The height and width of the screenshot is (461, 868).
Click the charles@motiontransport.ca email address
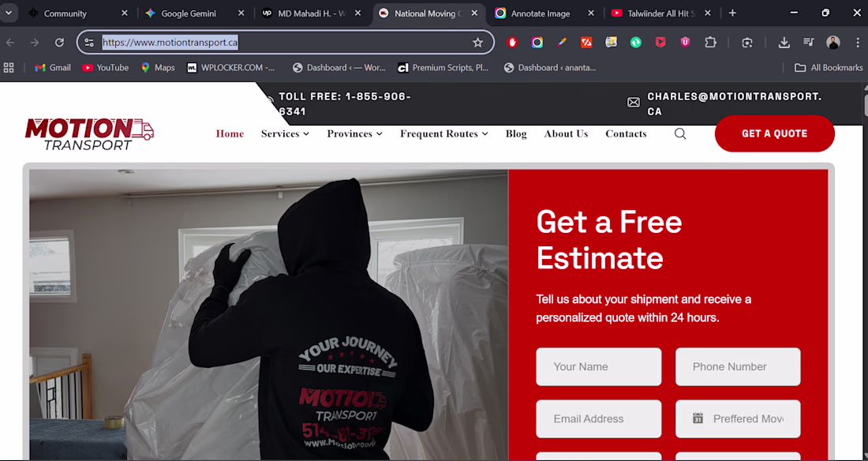[x=735, y=103]
